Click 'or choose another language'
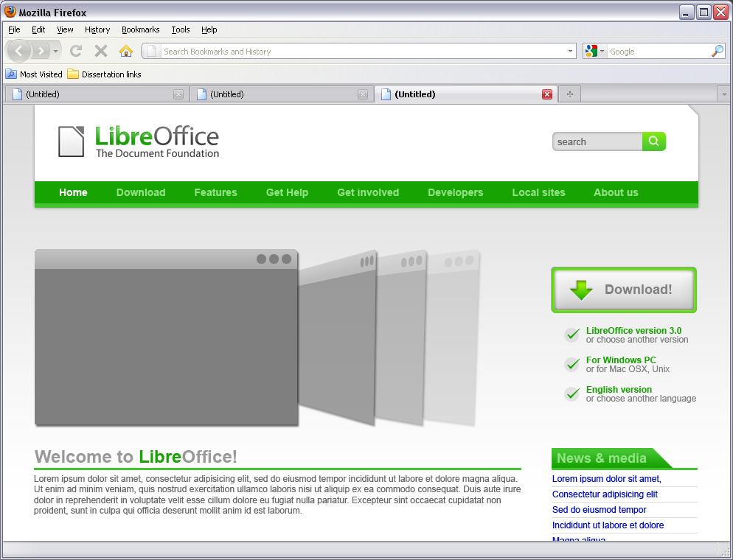 click(641, 399)
